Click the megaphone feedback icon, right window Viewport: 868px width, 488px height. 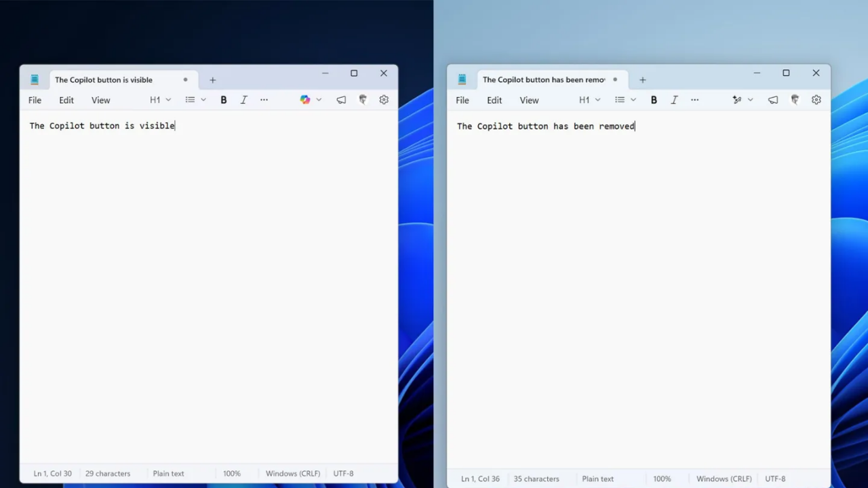point(772,100)
